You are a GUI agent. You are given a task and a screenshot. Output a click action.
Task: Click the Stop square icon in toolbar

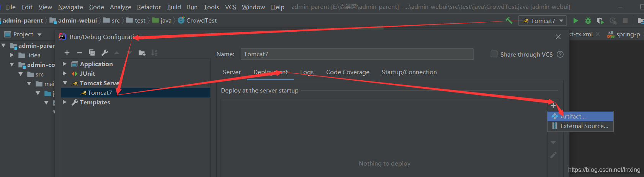625,21
